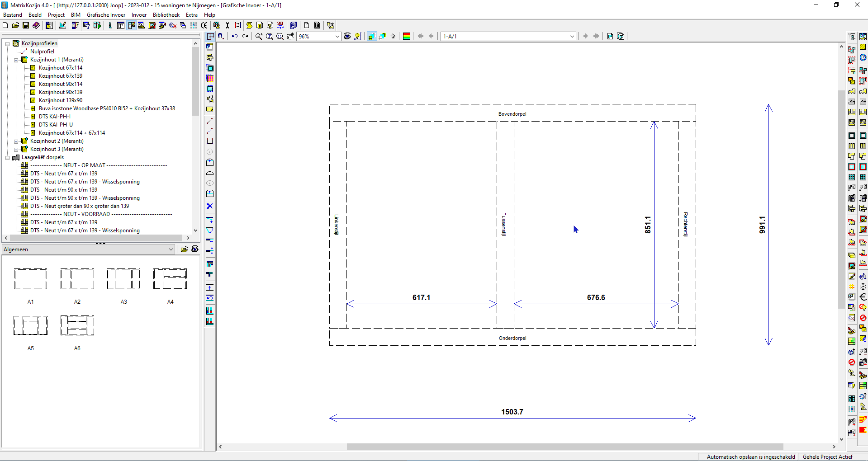Click the Gehele Project Actief status button
Viewport: 868px width, 461px height.
pyautogui.click(x=827, y=457)
